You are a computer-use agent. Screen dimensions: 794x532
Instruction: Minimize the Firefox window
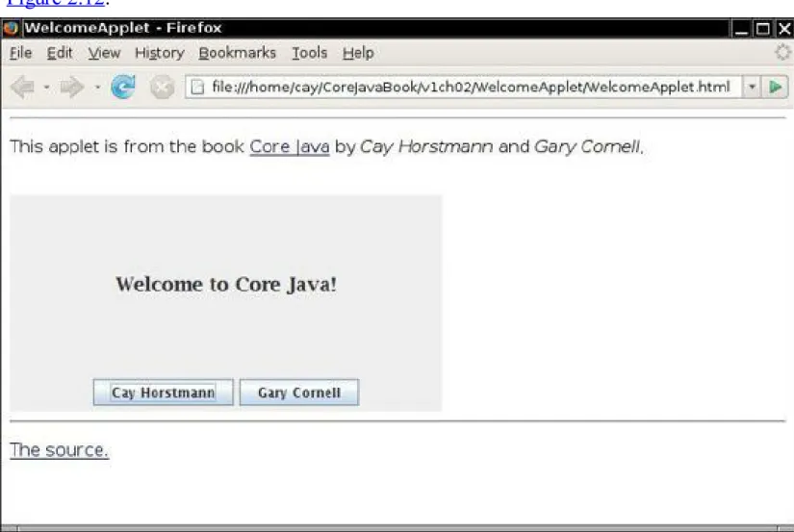741,28
